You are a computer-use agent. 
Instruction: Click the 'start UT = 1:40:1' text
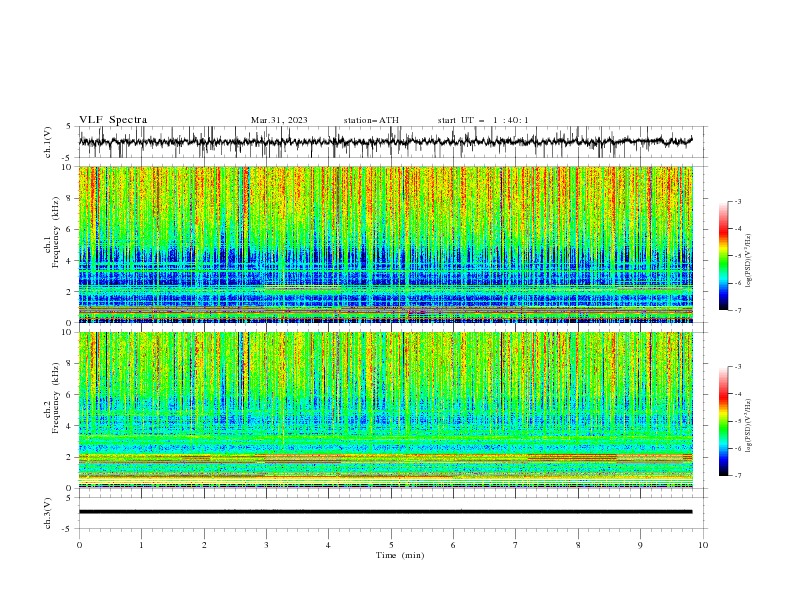click(x=483, y=120)
